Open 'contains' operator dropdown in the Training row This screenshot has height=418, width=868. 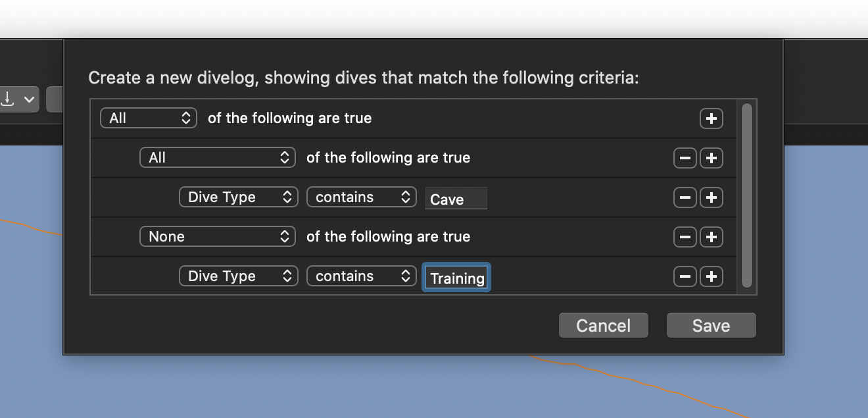click(362, 276)
